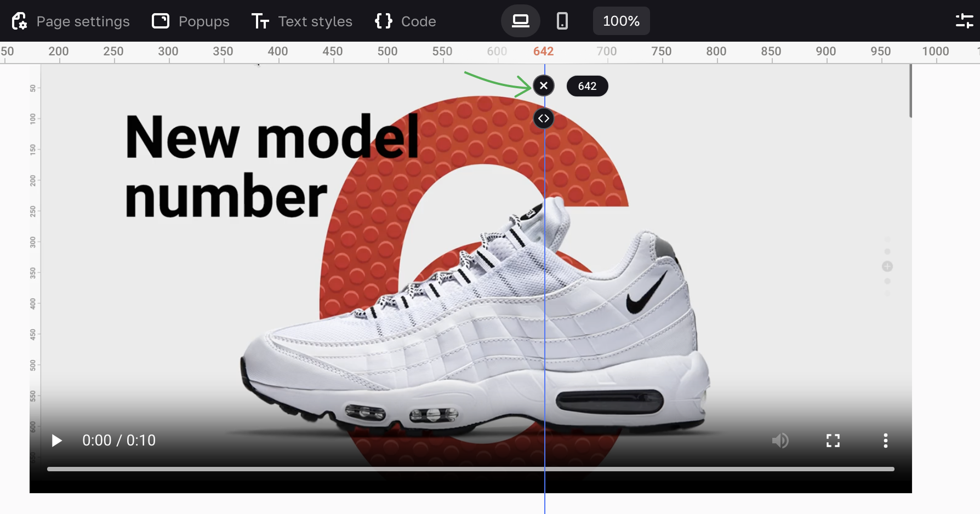Open video more options menu
The image size is (980, 514).
[885, 441]
